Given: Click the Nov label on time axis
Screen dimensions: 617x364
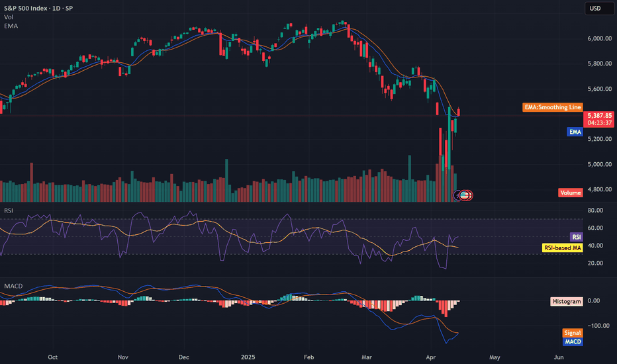Looking at the screenshot, I should coord(123,357).
